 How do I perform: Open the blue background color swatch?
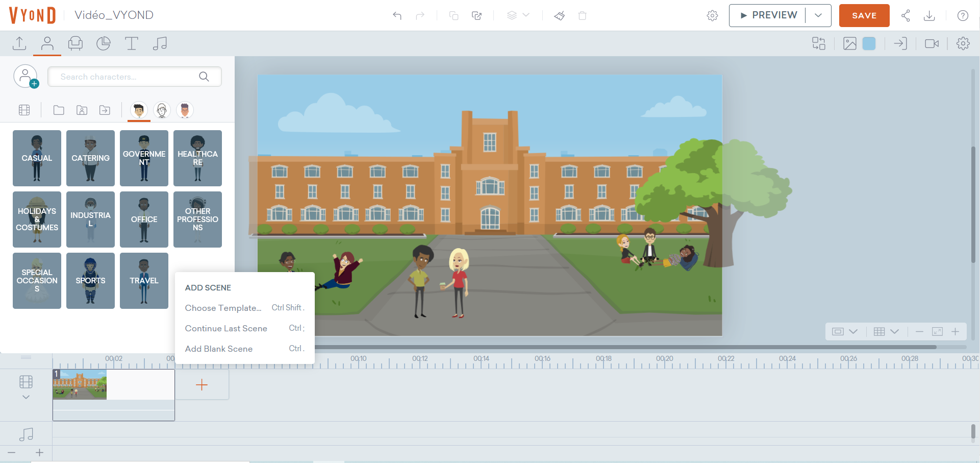869,43
